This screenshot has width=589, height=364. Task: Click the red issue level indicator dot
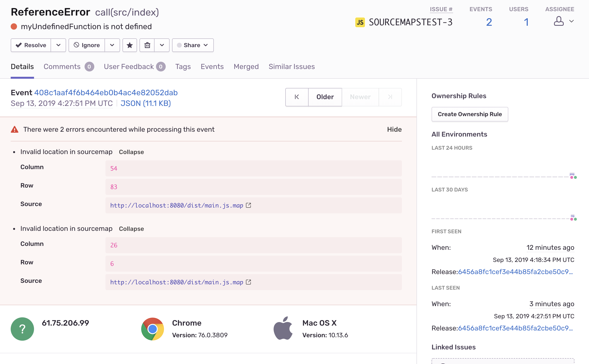(14, 26)
